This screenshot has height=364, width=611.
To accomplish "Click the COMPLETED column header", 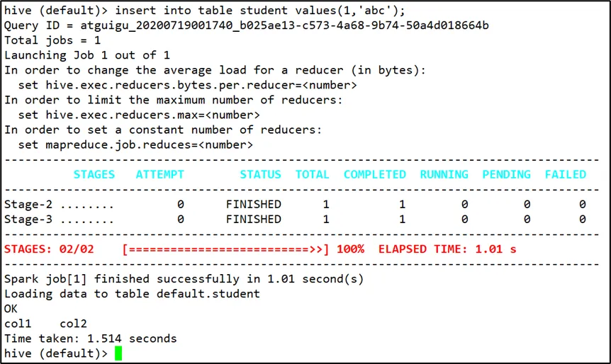I will click(x=374, y=174).
